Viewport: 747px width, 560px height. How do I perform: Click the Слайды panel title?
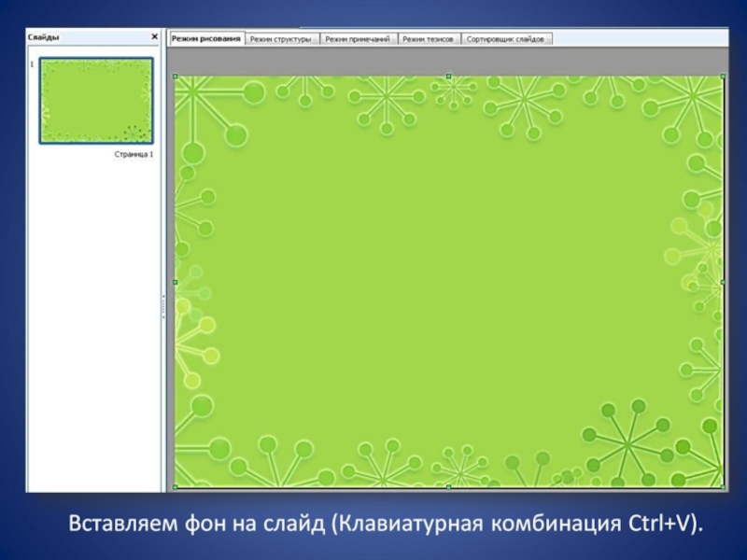pyautogui.click(x=44, y=37)
